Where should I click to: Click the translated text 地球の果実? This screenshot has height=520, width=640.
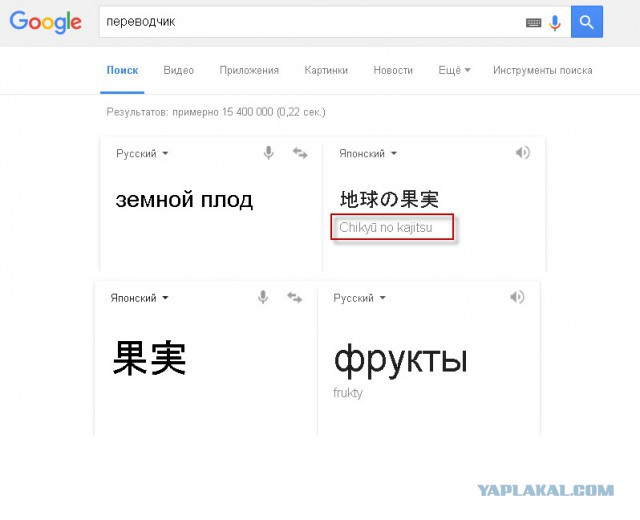click(x=389, y=199)
